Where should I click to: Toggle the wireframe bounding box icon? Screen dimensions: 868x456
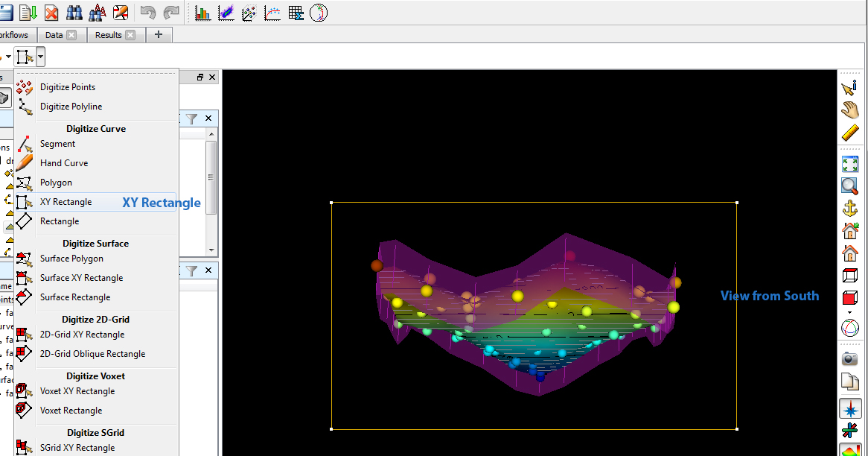click(x=849, y=276)
